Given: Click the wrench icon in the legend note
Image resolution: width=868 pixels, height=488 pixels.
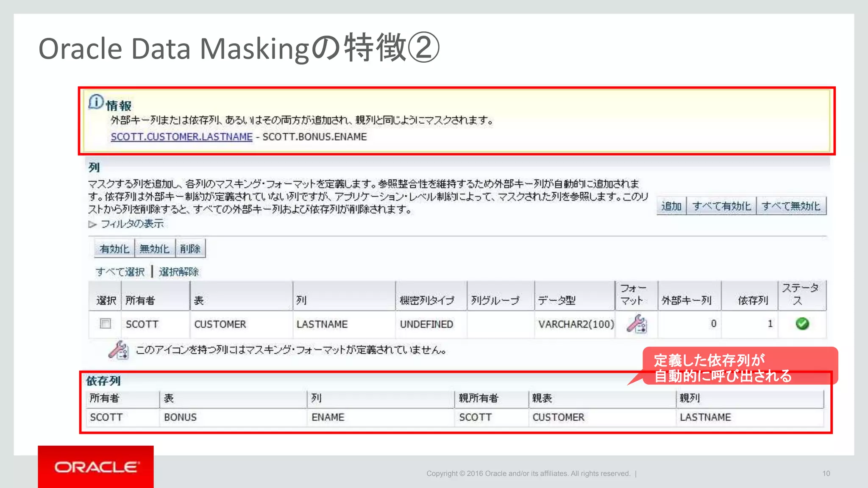Looking at the screenshot, I should (118, 350).
